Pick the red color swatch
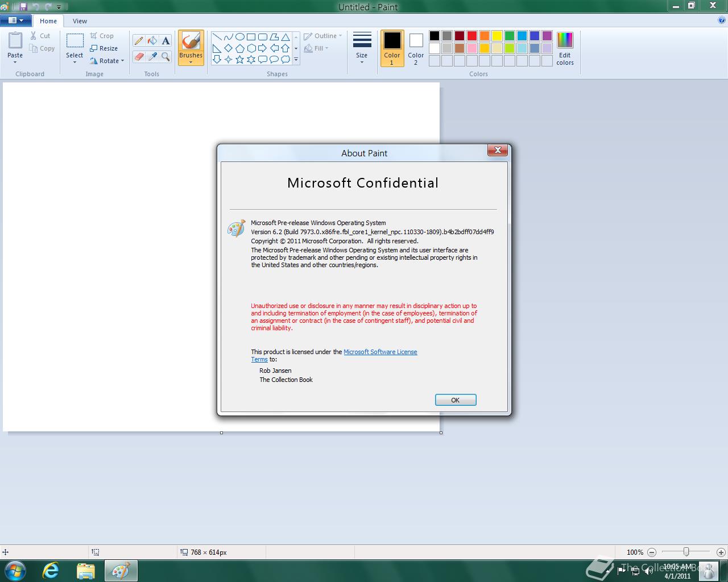This screenshot has width=728, height=582. click(472, 36)
